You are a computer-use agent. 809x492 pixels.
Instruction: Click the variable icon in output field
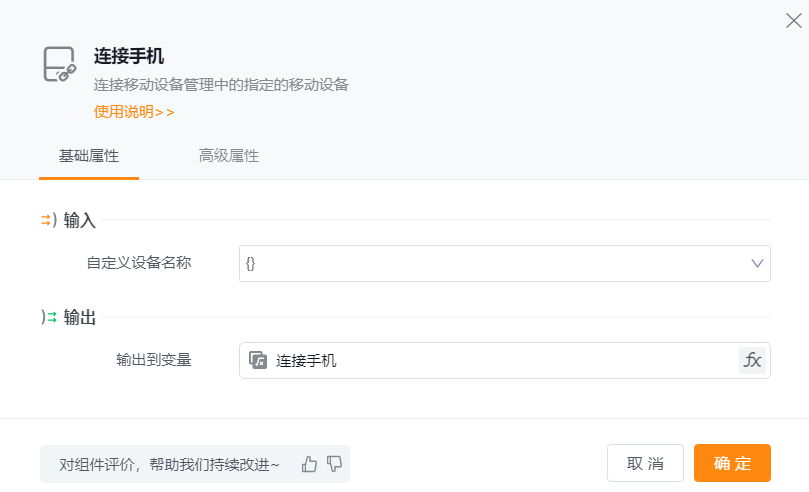258,360
